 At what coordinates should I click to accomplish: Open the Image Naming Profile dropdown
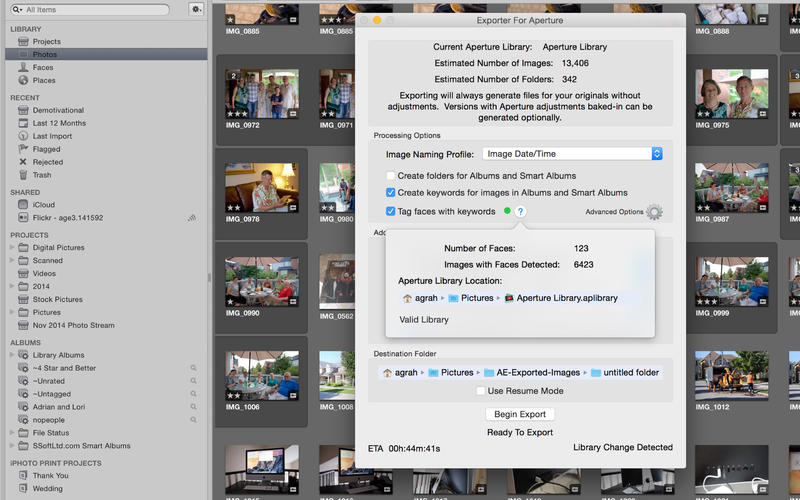point(572,154)
